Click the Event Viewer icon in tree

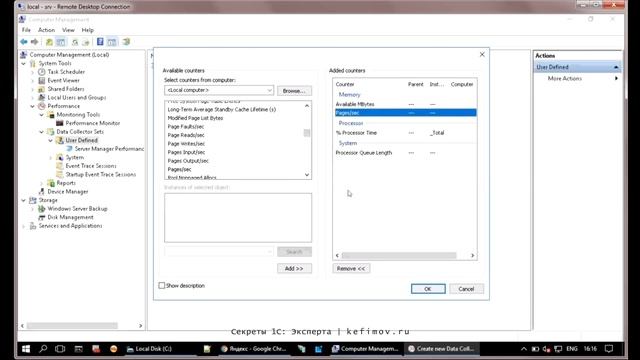[x=42, y=80]
